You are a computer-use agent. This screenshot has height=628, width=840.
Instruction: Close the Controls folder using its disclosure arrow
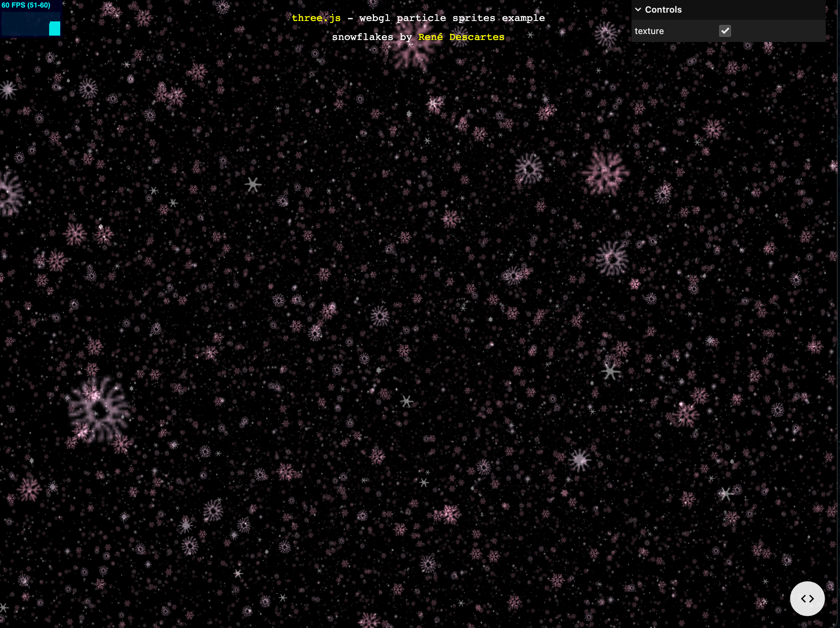638,10
